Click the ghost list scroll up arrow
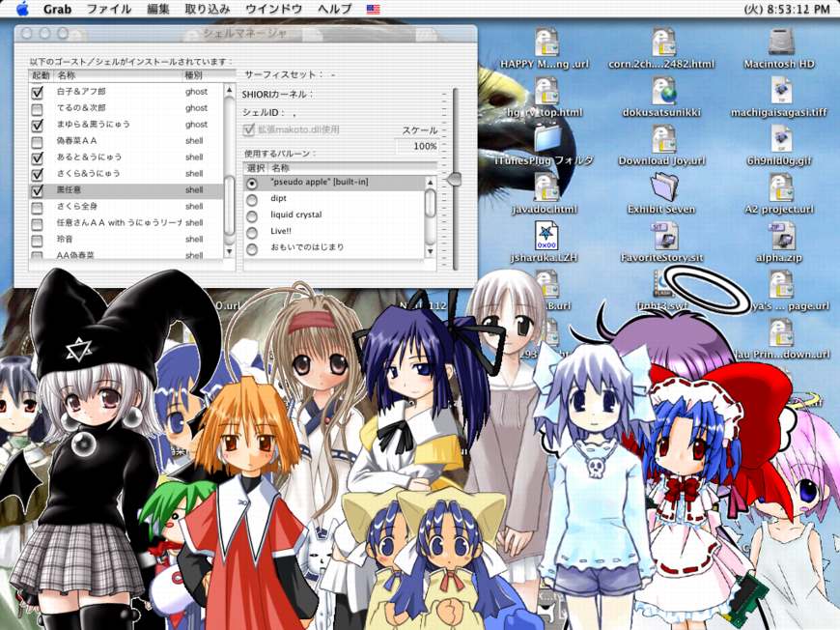840x630 pixels. coord(229,90)
